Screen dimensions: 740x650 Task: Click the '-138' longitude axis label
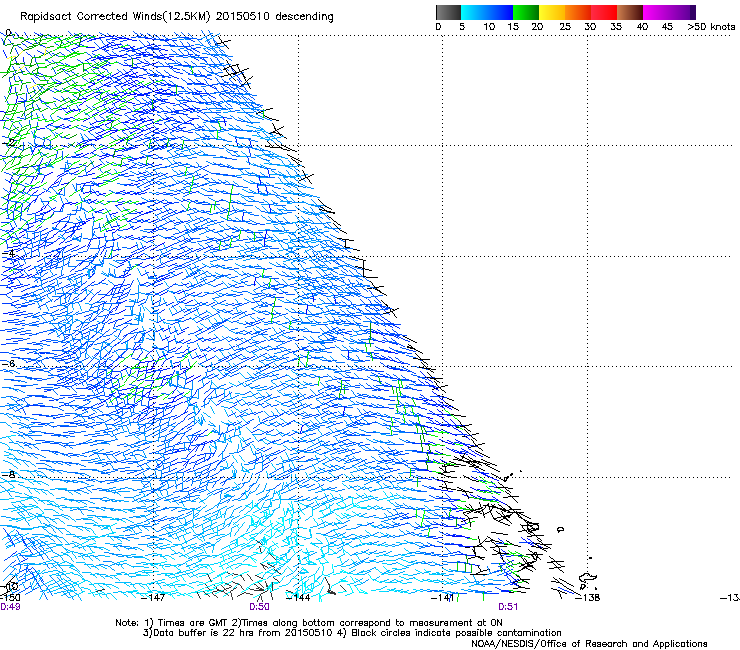pyautogui.click(x=588, y=598)
